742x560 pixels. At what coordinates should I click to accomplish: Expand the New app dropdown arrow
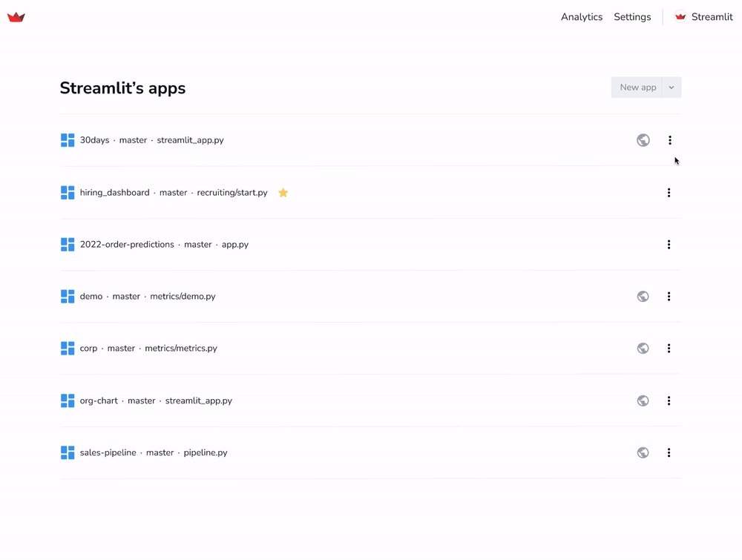[x=672, y=88]
